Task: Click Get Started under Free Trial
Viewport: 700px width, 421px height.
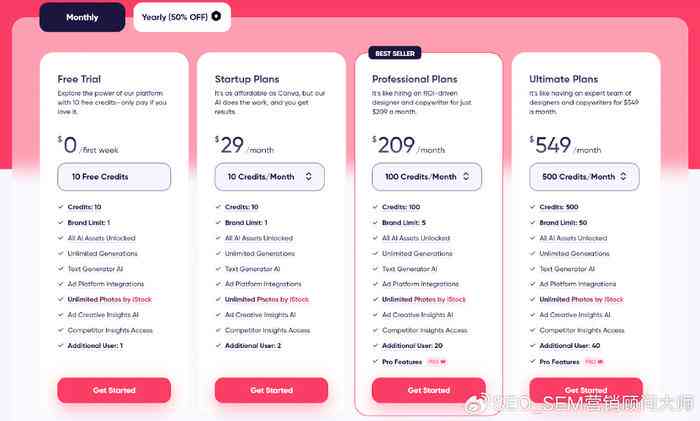Action: tap(114, 390)
